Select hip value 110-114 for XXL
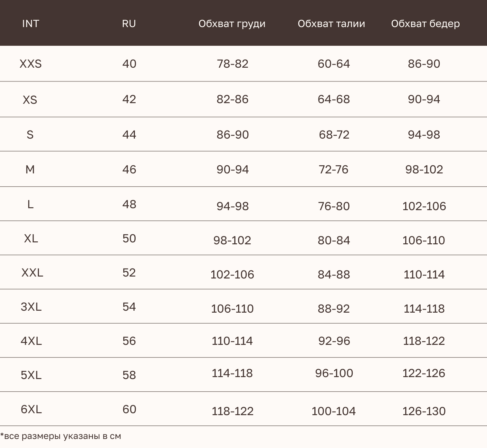 click(424, 274)
